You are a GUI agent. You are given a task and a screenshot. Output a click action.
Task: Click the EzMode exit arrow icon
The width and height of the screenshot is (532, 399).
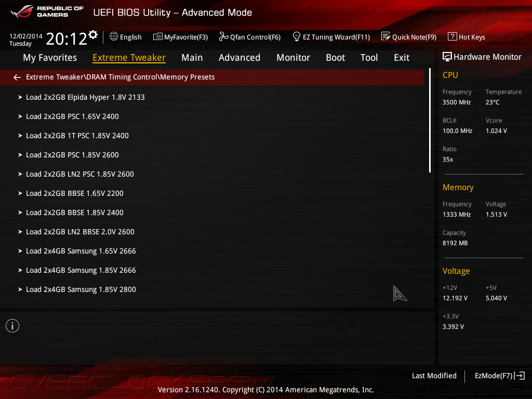coord(520,376)
